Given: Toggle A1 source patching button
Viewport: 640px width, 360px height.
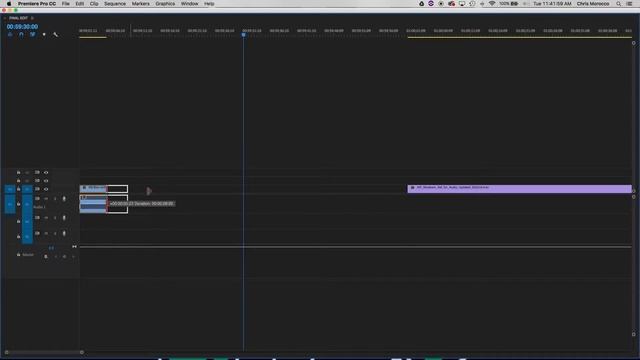Looking at the screenshot, I should [x=10, y=204].
